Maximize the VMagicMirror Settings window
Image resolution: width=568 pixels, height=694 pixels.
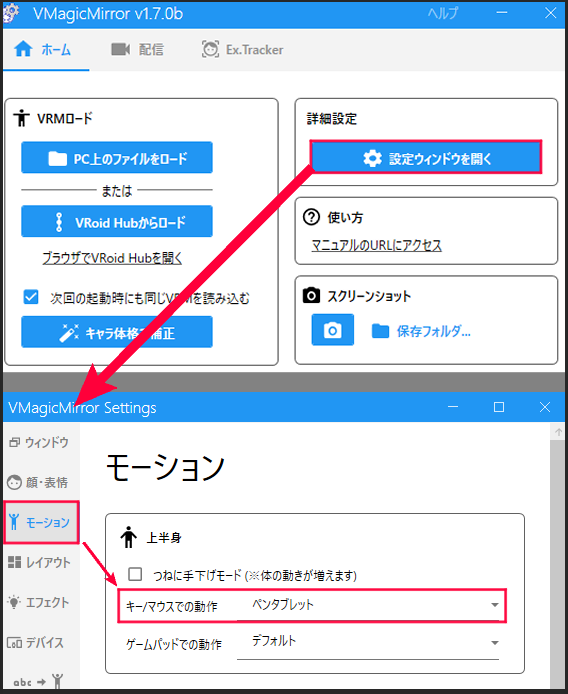coord(499,407)
